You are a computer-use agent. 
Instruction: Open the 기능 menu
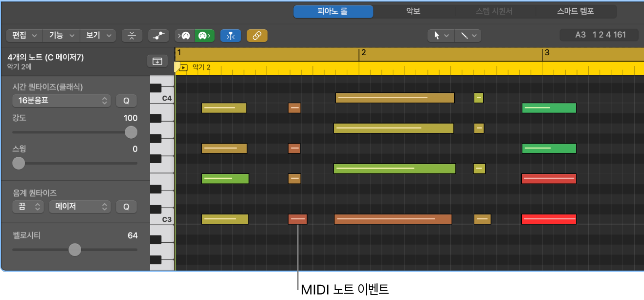60,35
